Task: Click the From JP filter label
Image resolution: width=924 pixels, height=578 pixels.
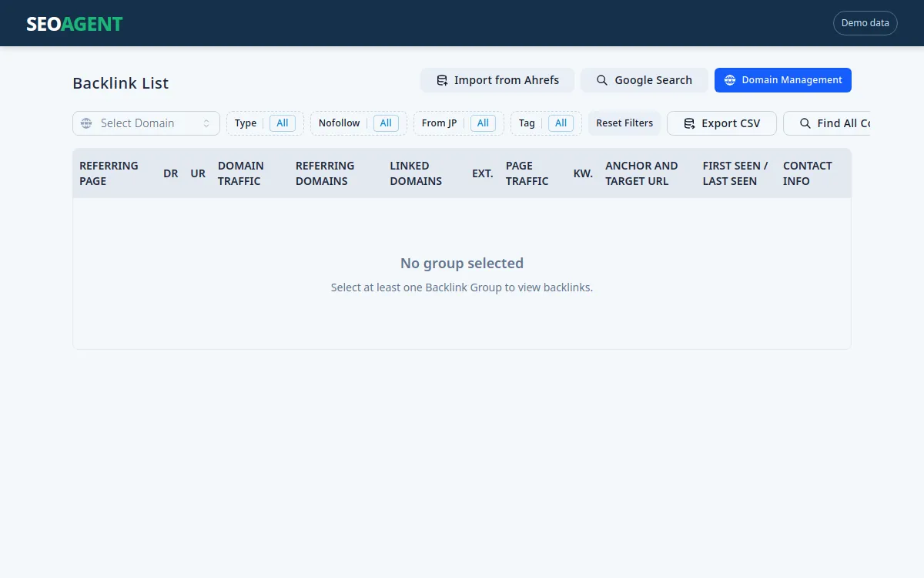Action: (439, 123)
